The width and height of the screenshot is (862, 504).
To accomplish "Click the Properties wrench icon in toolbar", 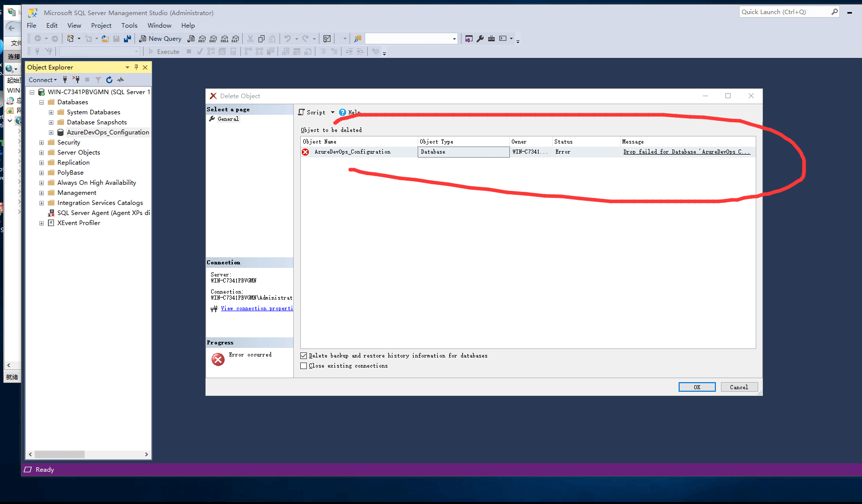I will click(x=480, y=39).
